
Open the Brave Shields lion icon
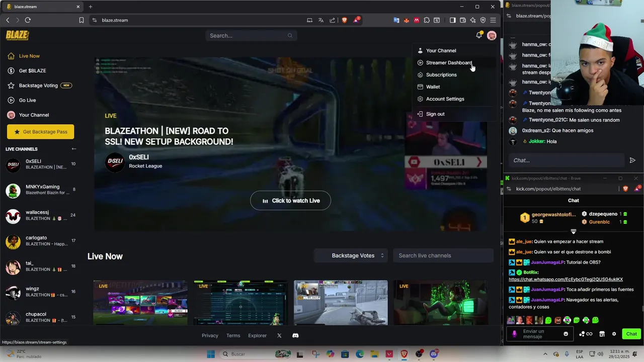point(345,20)
